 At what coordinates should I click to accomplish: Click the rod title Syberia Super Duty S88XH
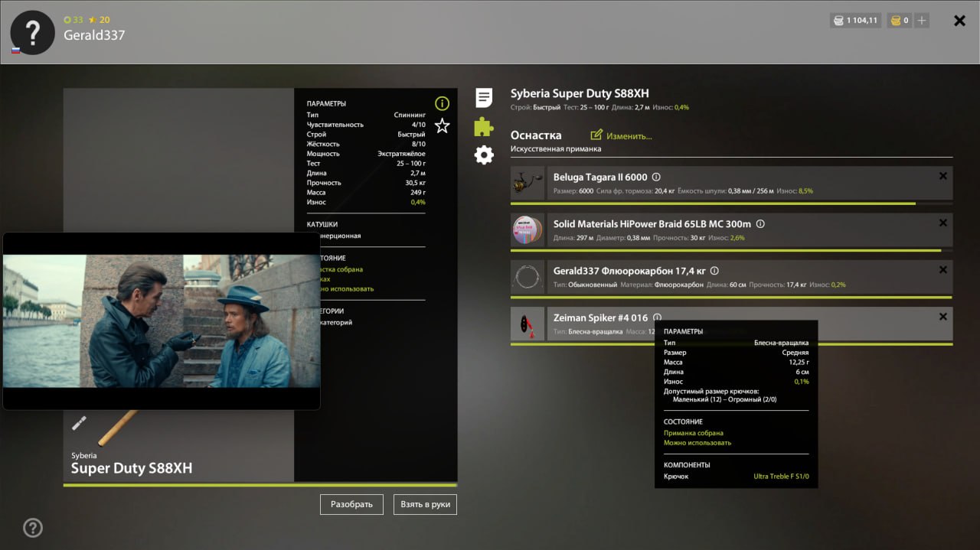tap(580, 94)
